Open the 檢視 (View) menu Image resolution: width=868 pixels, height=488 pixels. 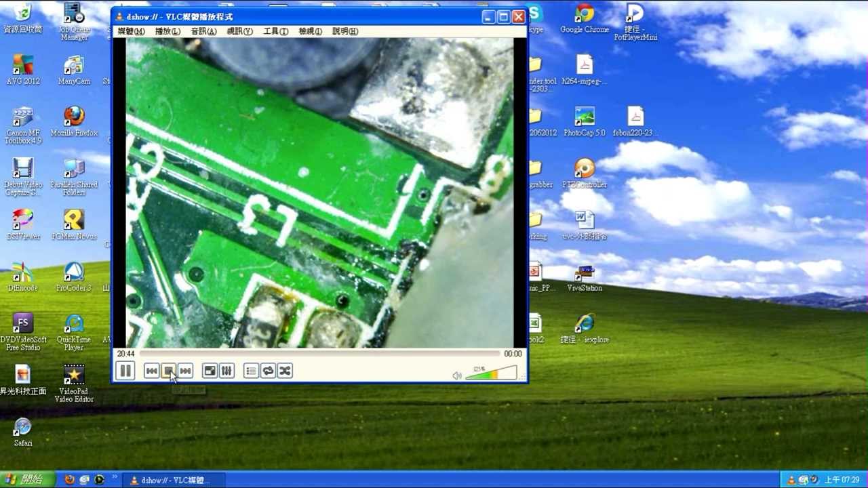[x=311, y=31]
